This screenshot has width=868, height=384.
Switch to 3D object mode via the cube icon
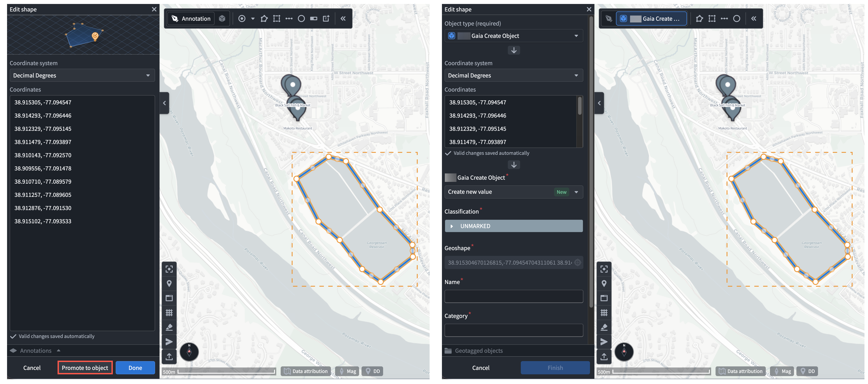pos(222,18)
